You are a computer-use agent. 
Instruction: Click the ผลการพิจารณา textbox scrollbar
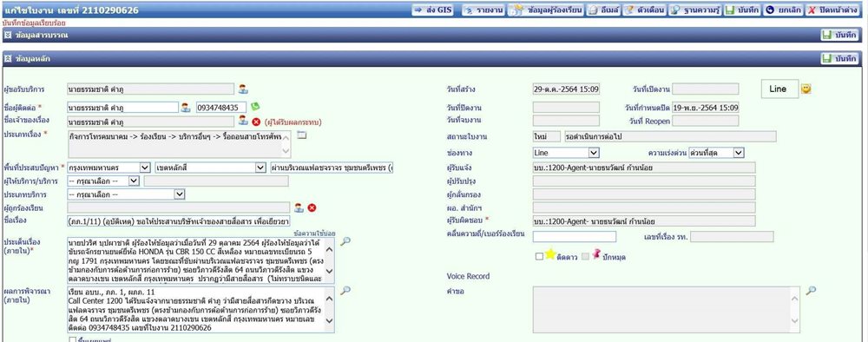click(x=329, y=309)
